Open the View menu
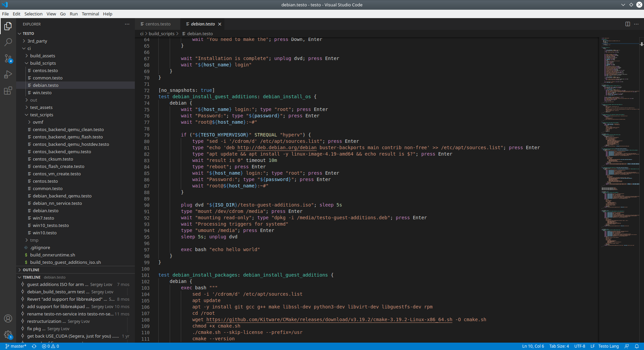This screenshot has width=644, height=350. tap(51, 14)
